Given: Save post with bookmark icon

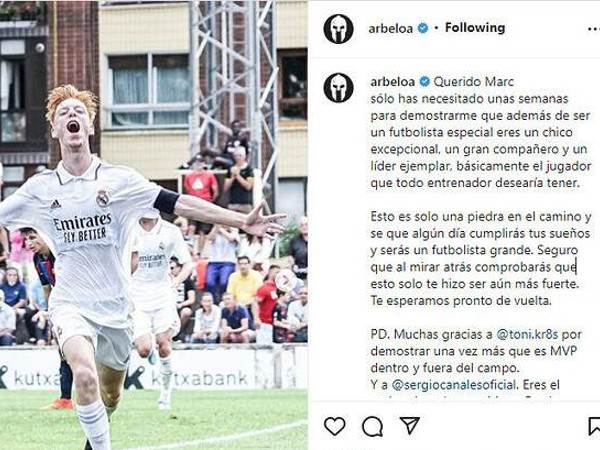Looking at the screenshot, I should pos(594,426).
